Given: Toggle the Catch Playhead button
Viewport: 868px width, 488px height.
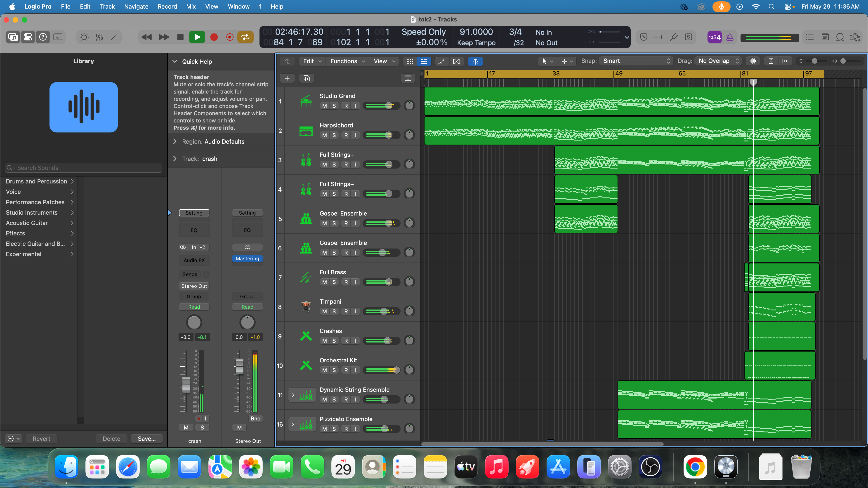Looking at the screenshot, I should (x=475, y=61).
